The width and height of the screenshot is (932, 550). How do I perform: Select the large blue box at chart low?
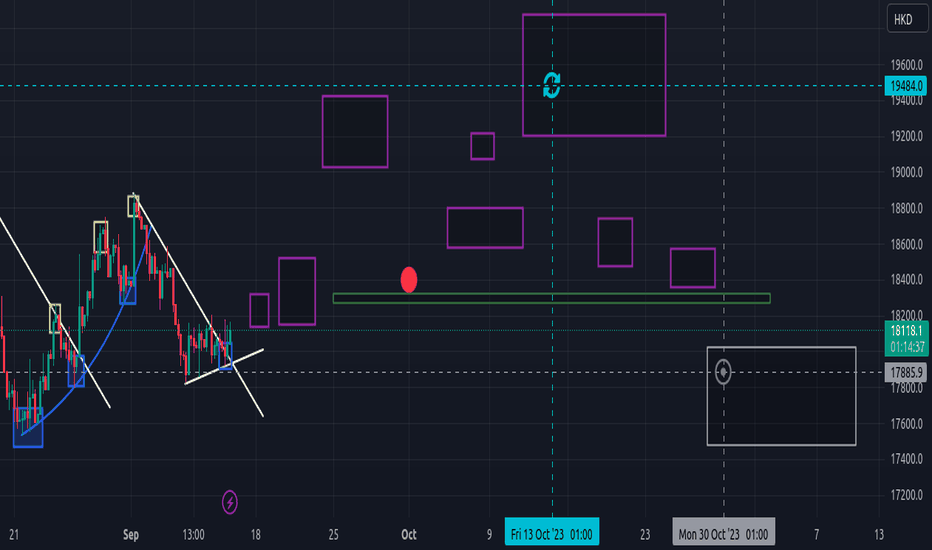[28, 428]
